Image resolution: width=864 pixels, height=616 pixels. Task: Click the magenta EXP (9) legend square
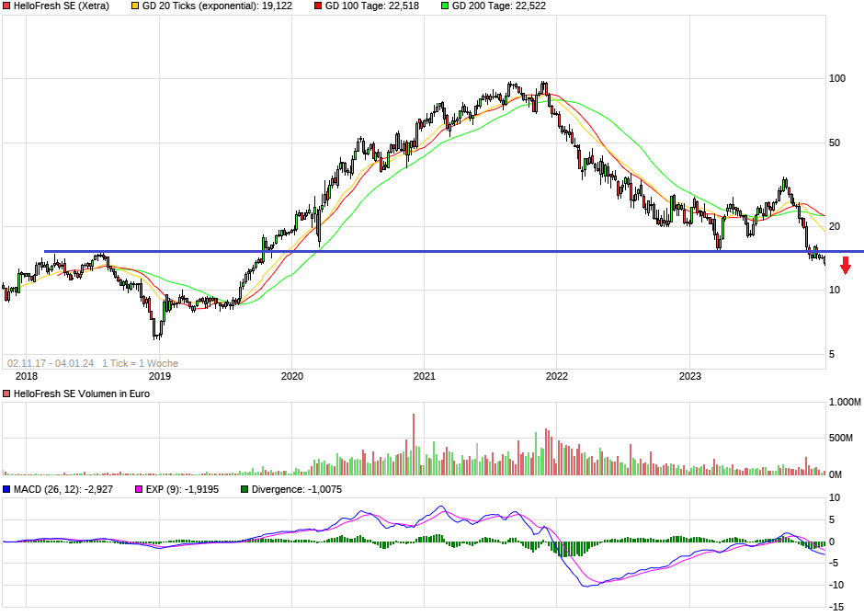[139, 489]
